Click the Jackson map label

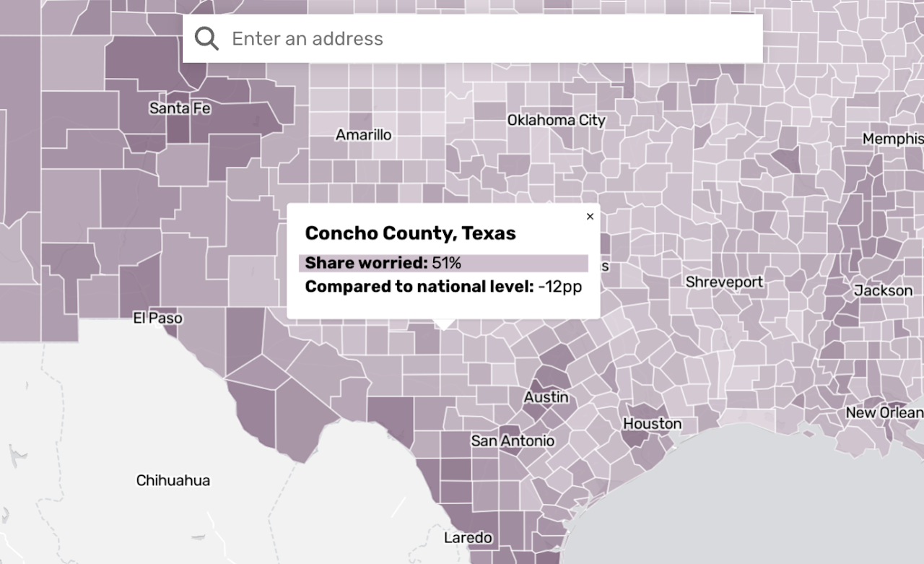coord(882,290)
